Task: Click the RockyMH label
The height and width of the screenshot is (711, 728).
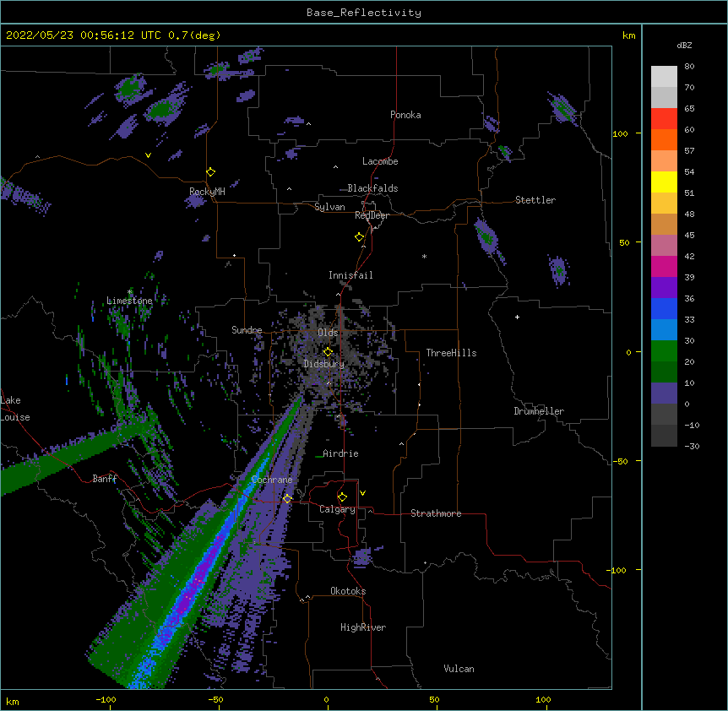Action: 207,191
